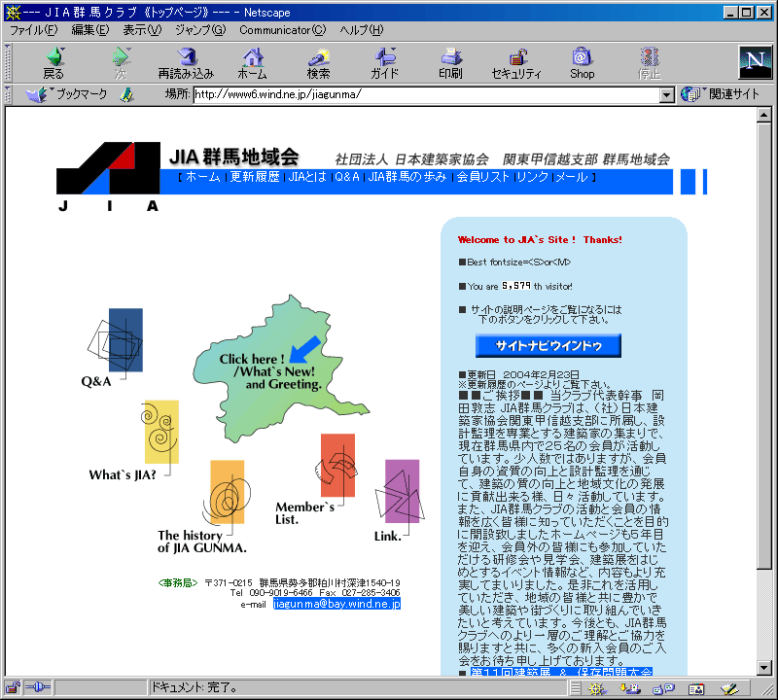778x700 pixels.
Task: Open Security (セキュリティ) toolbar icon
Action: point(516,63)
